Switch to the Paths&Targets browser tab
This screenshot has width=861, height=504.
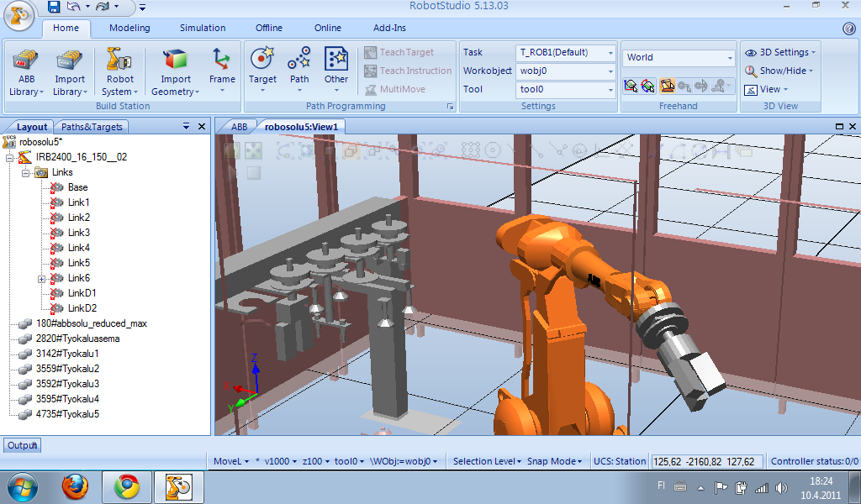click(x=92, y=127)
